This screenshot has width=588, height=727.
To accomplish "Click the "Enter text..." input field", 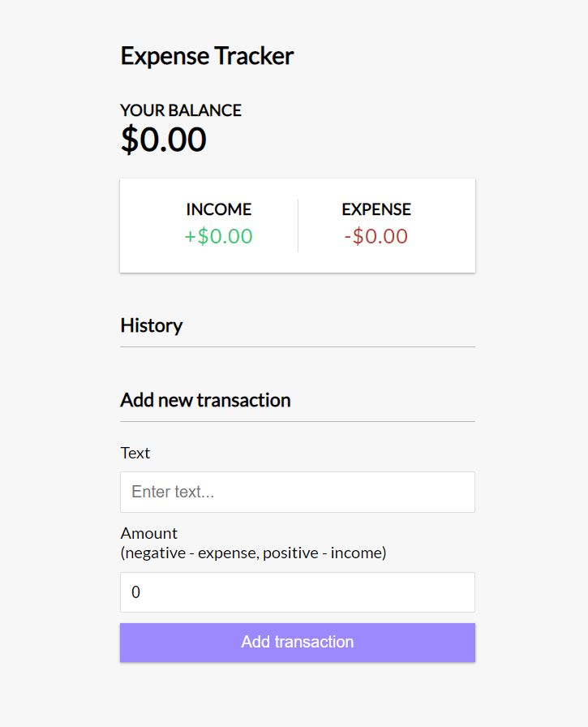I will (297, 492).
